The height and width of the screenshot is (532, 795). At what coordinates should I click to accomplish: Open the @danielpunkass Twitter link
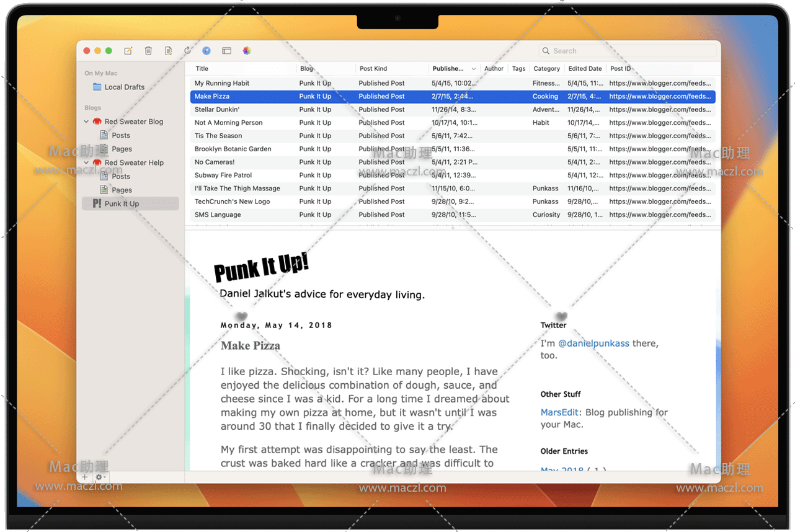593,344
